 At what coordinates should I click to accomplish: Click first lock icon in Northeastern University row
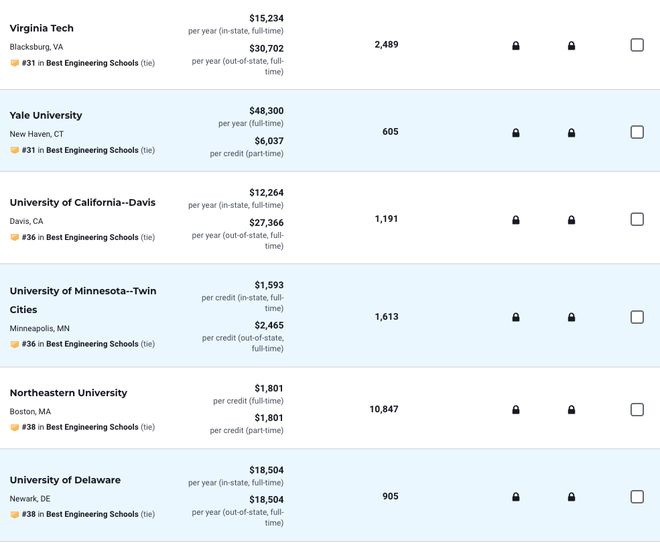516,410
